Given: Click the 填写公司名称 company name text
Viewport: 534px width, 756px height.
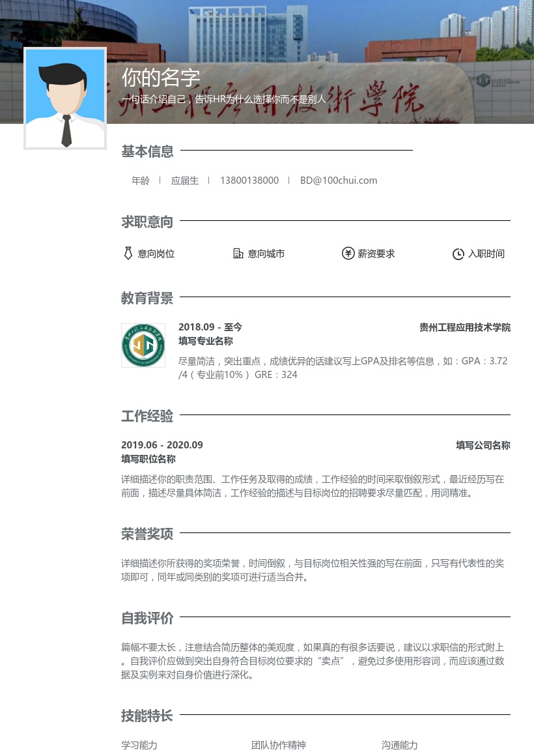Looking at the screenshot, I should tap(483, 445).
